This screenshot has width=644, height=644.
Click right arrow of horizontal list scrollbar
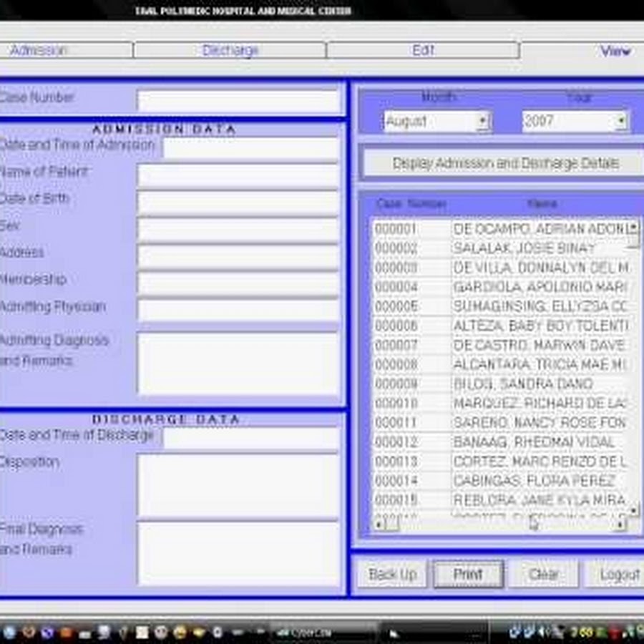tap(620, 525)
